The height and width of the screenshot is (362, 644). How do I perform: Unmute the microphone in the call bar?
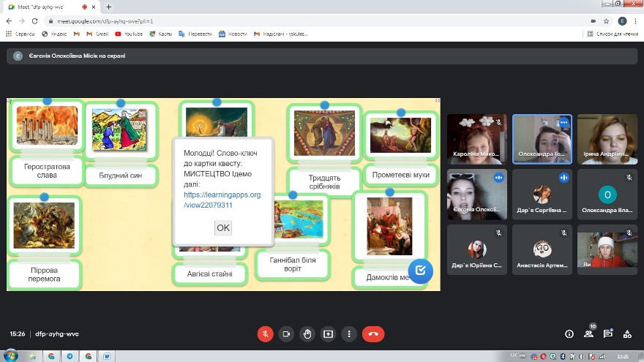click(266, 333)
